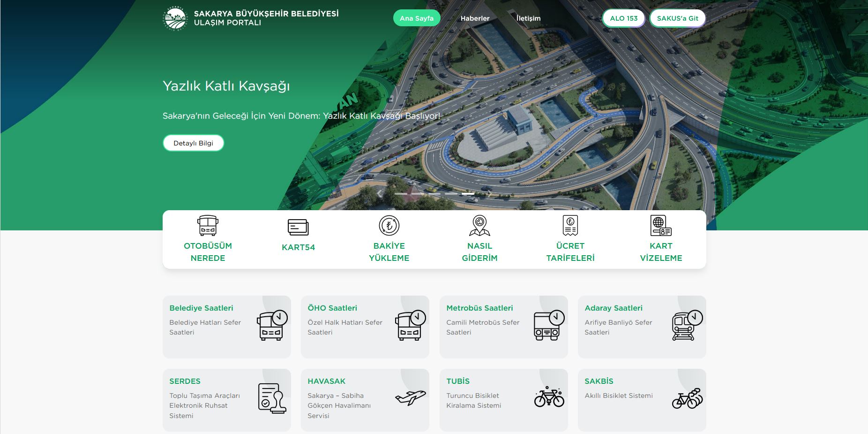Go to the previous carousel slide arrow

pyautogui.click(x=380, y=194)
